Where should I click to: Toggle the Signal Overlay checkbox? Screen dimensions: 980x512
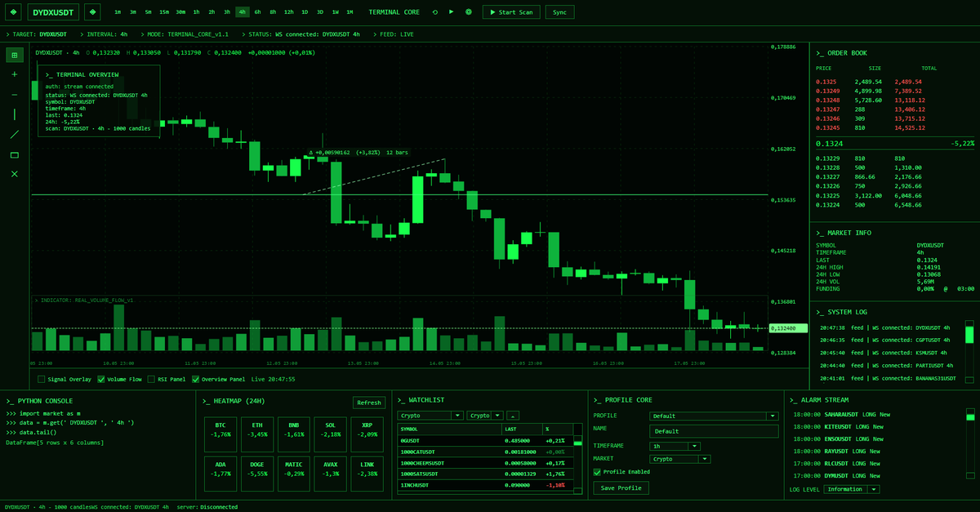click(42, 379)
